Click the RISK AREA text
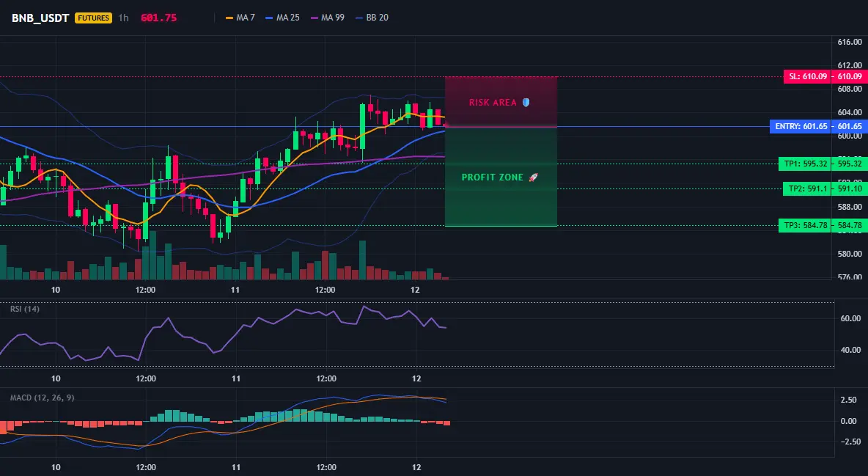The width and height of the screenshot is (868, 476). (493, 103)
